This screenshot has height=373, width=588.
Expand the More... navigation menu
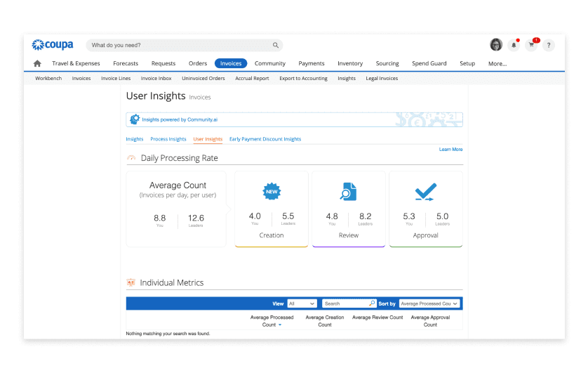click(497, 63)
